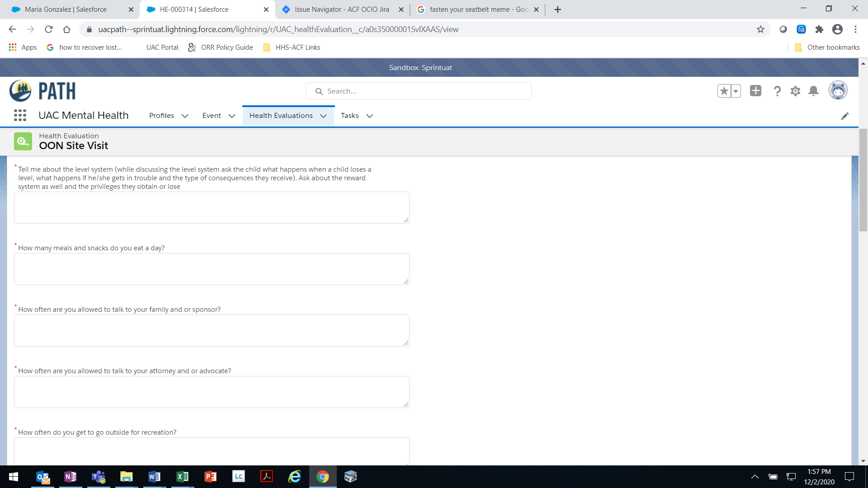868x488 pixels.
Task: Click the Health Evaluation record icon
Action: pyautogui.click(x=23, y=141)
